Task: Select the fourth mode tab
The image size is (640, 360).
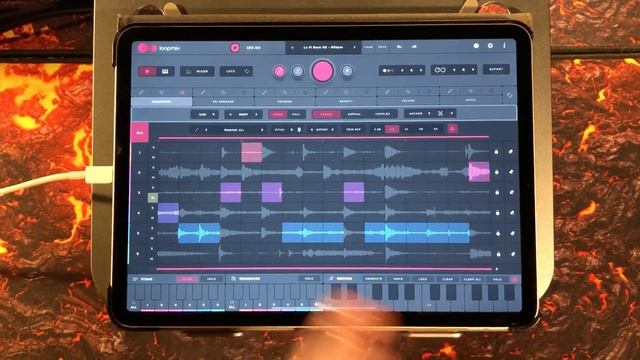Action: pos(347,101)
